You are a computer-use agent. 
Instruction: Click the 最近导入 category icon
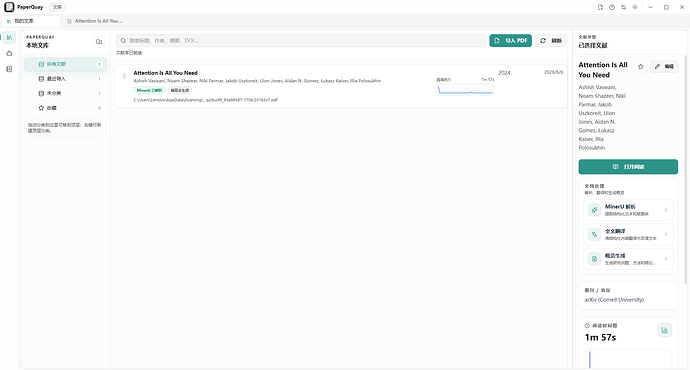pyautogui.click(x=41, y=79)
